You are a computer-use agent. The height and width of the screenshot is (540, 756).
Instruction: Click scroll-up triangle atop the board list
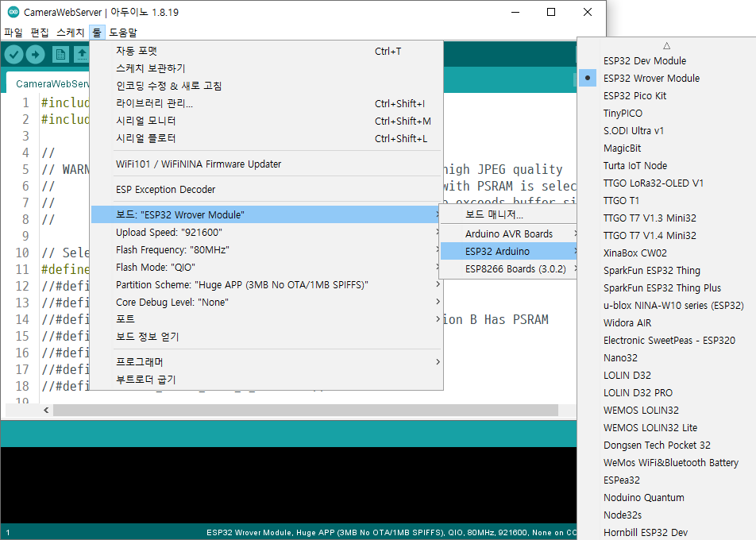click(x=667, y=46)
